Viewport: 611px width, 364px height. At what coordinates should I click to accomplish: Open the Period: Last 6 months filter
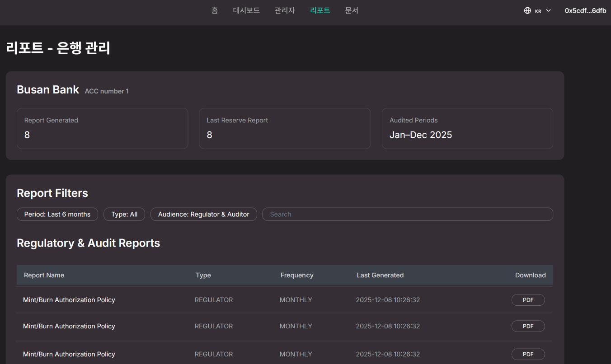[x=57, y=214]
